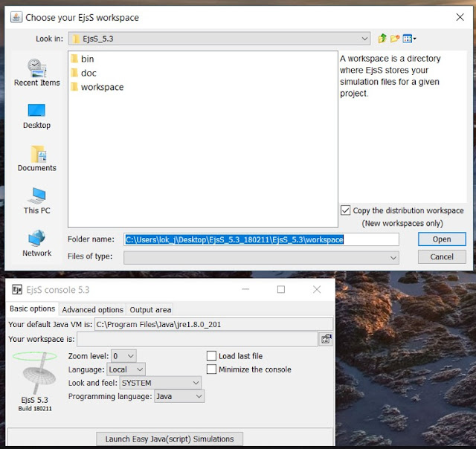The height and width of the screenshot is (449, 476).
Task: Expand the Look in dropdown
Action: click(219, 39)
